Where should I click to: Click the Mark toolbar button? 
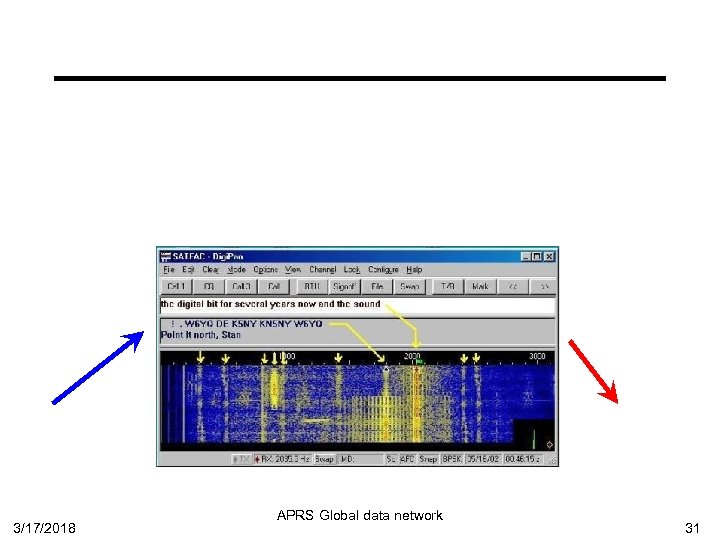point(480,287)
